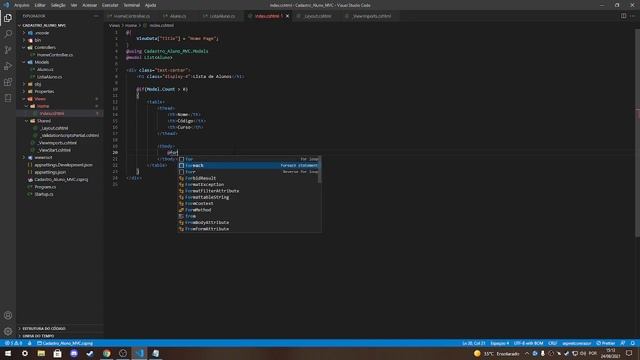Open the Terminal menu
640x360 pixels.
(131, 5)
